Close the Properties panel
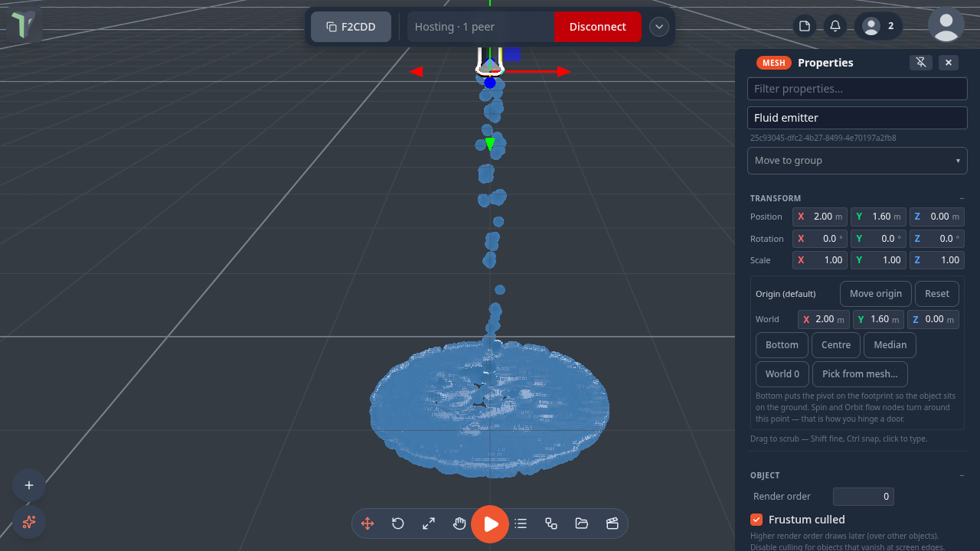Viewport: 980px width, 551px height. coord(949,63)
